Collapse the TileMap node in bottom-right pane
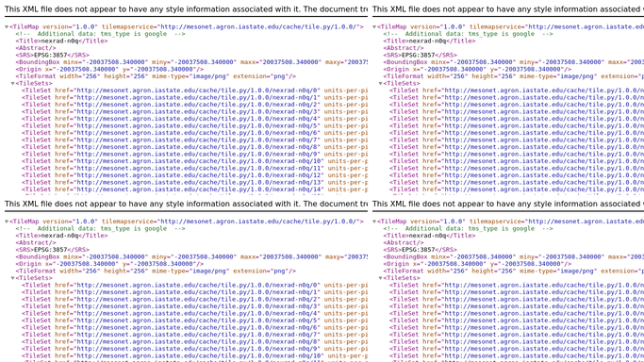 pyautogui.click(x=374, y=222)
